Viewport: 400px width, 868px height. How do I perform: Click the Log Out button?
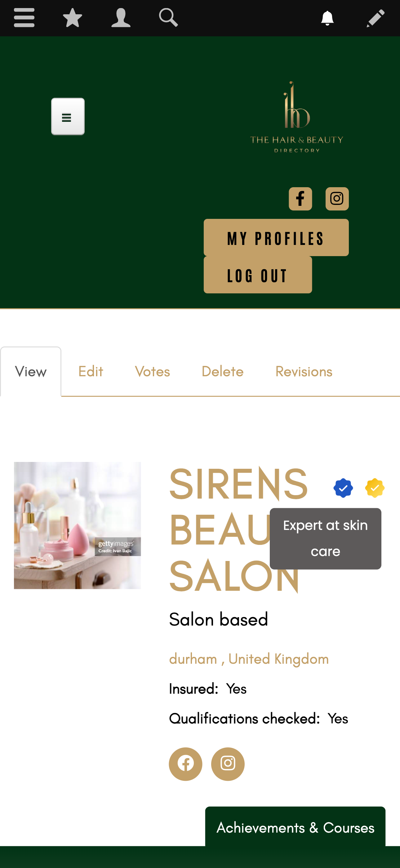tap(258, 275)
